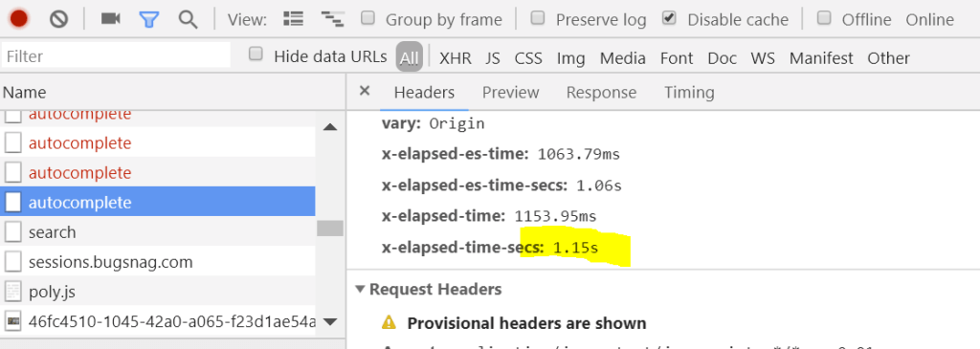Switch to the Response tab

tap(601, 93)
